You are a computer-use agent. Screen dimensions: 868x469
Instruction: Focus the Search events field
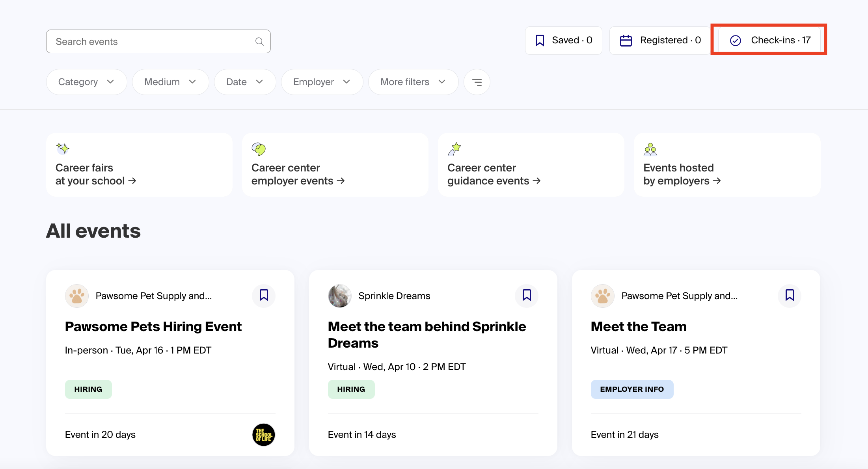pyautogui.click(x=150, y=41)
